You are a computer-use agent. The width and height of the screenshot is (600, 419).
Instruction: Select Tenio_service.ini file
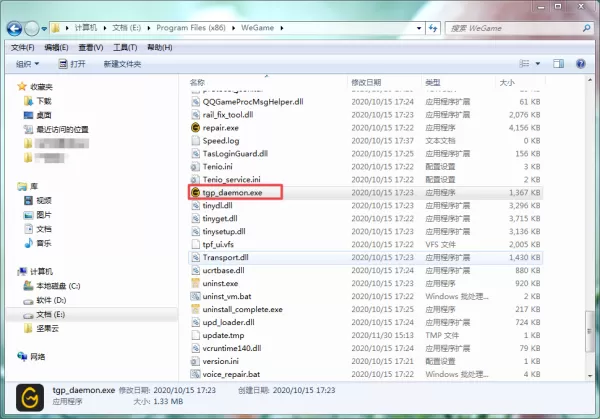231,179
